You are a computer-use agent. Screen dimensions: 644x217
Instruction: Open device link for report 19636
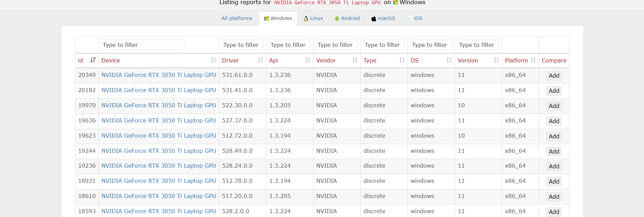pyautogui.click(x=159, y=120)
